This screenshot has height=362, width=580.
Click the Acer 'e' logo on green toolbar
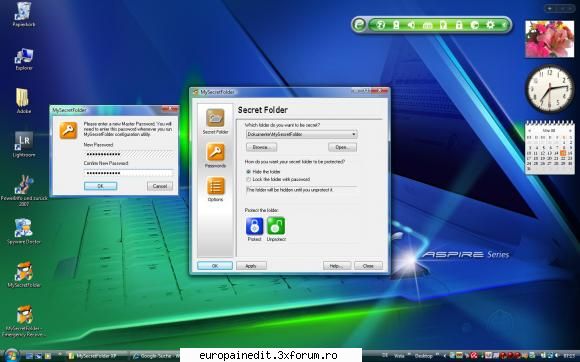(x=359, y=25)
